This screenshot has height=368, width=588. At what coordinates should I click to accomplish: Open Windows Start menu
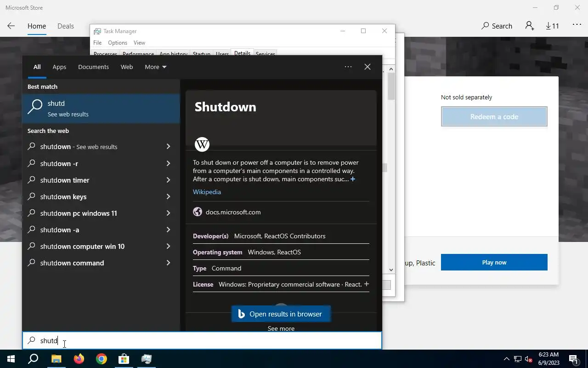pos(11,359)
